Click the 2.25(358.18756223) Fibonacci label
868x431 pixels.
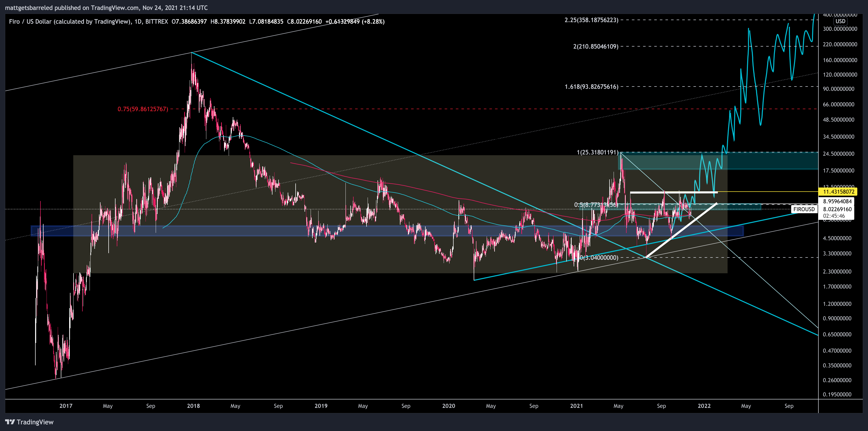[x=591, y=20]
